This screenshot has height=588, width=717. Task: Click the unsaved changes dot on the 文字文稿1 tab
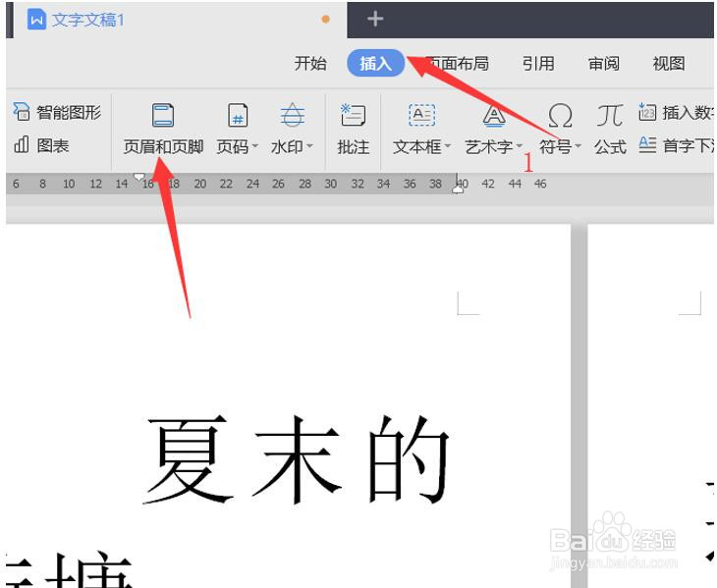coord(325,20)
